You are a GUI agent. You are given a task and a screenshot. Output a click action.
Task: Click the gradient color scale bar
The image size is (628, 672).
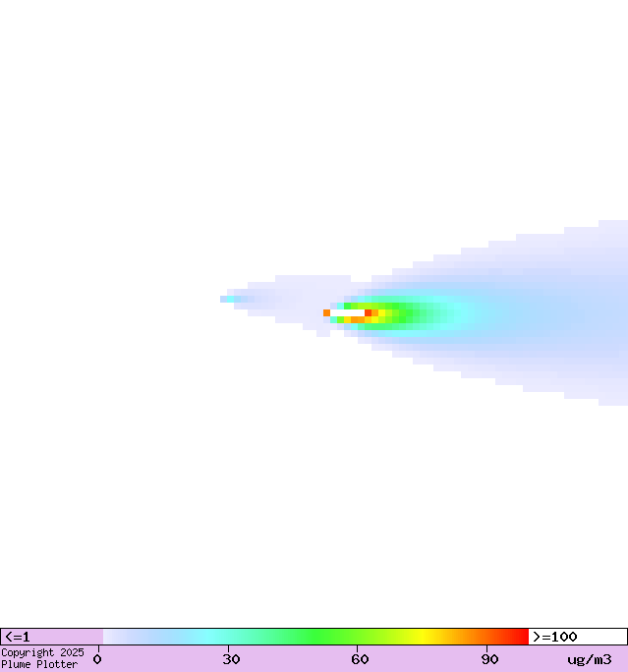315,637
